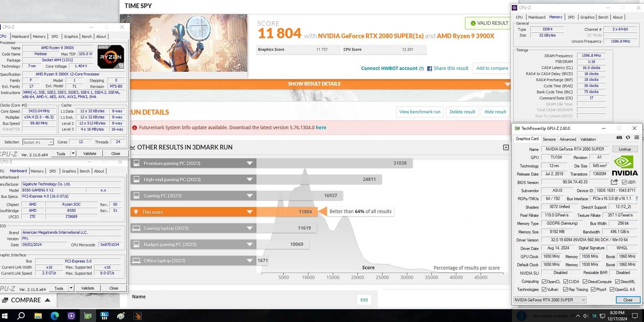
Task: Open the Socket #1 selection dropdown
Action: (x=38, y=142)
